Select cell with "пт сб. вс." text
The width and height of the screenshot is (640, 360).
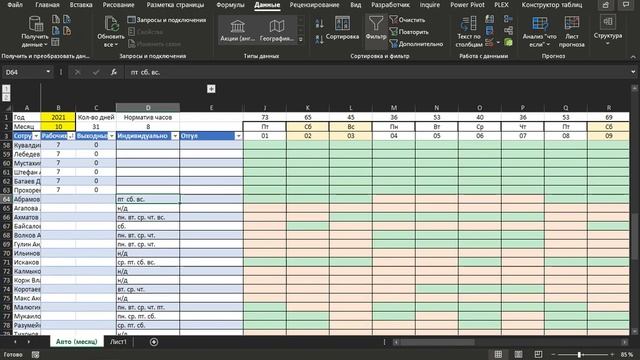click(x=148, y=199)
